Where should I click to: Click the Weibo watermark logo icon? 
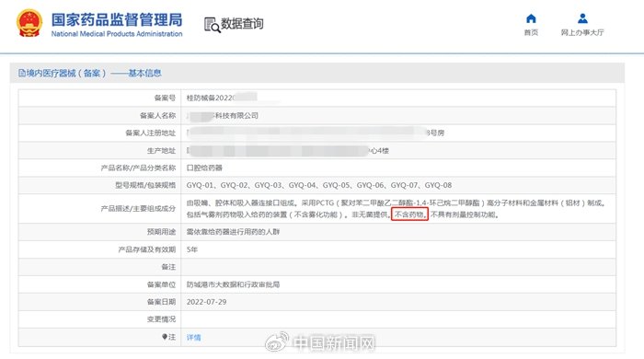click(277, 342)
